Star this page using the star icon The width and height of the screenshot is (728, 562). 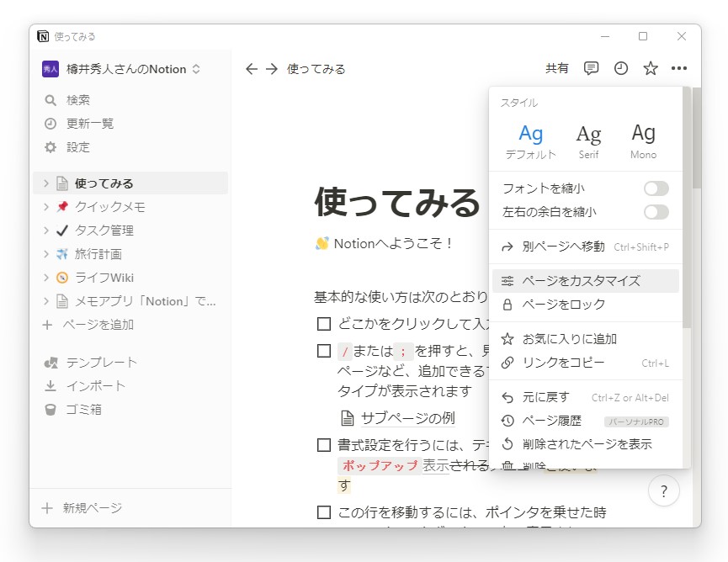click(x=650, y=68)
